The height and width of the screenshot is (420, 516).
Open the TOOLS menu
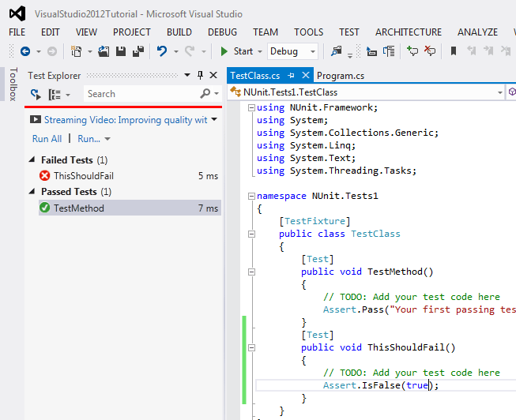click(309, 32)
